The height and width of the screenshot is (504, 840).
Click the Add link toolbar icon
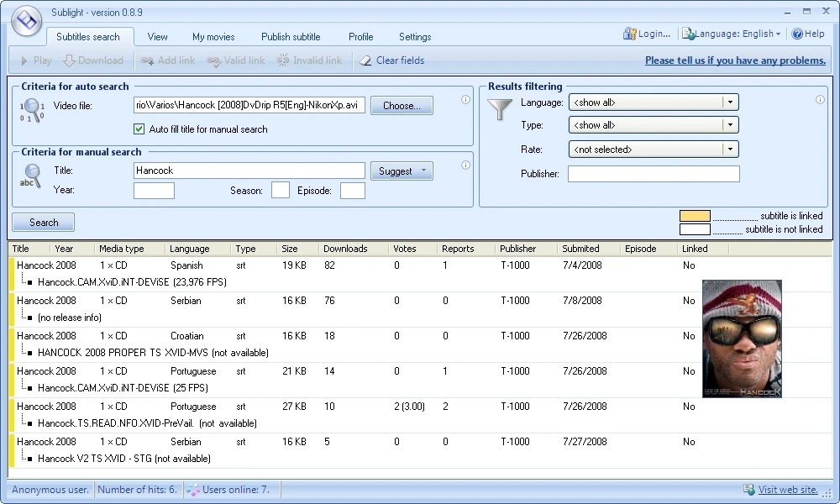(x=147, y=60)
